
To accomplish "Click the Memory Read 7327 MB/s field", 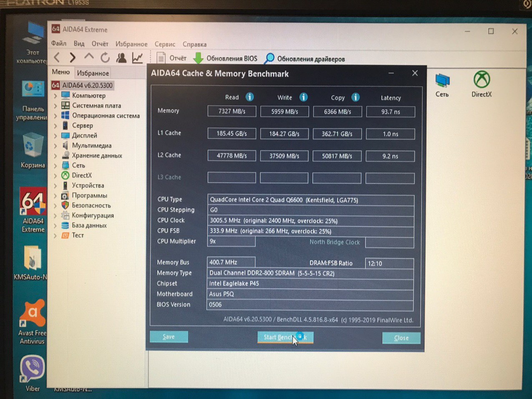I will (232, 111).
